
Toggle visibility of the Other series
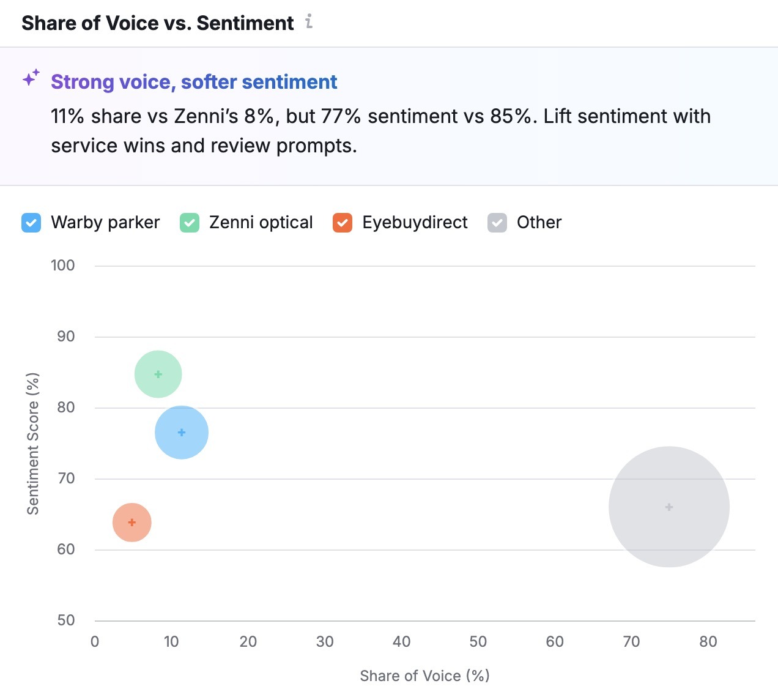pos(497,223)
